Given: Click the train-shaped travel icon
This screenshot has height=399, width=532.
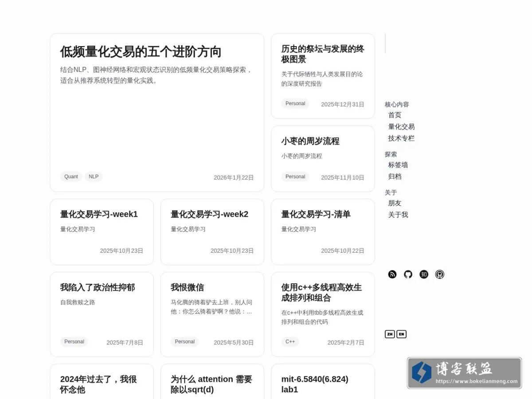Looking at the screenshot, I should point(440,274).
